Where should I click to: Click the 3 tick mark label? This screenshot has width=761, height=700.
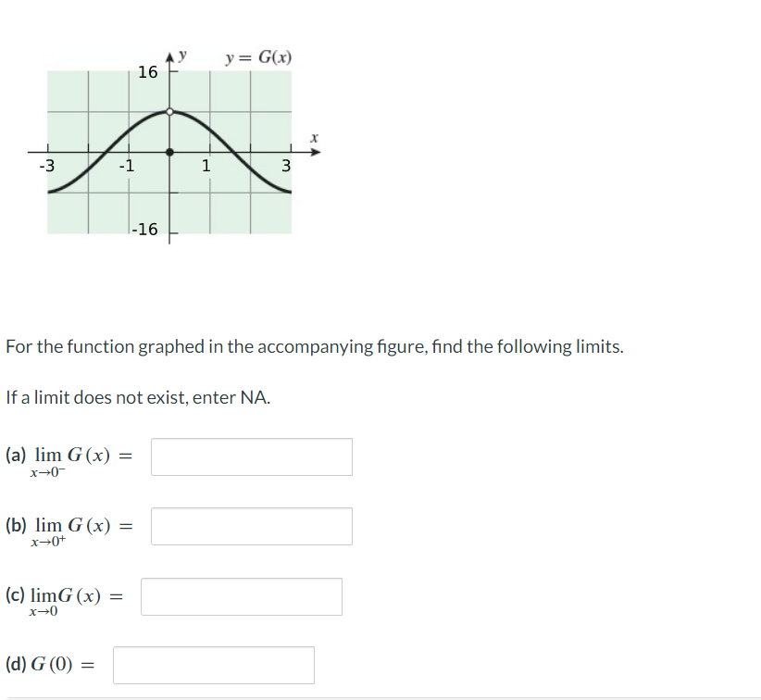285,167
